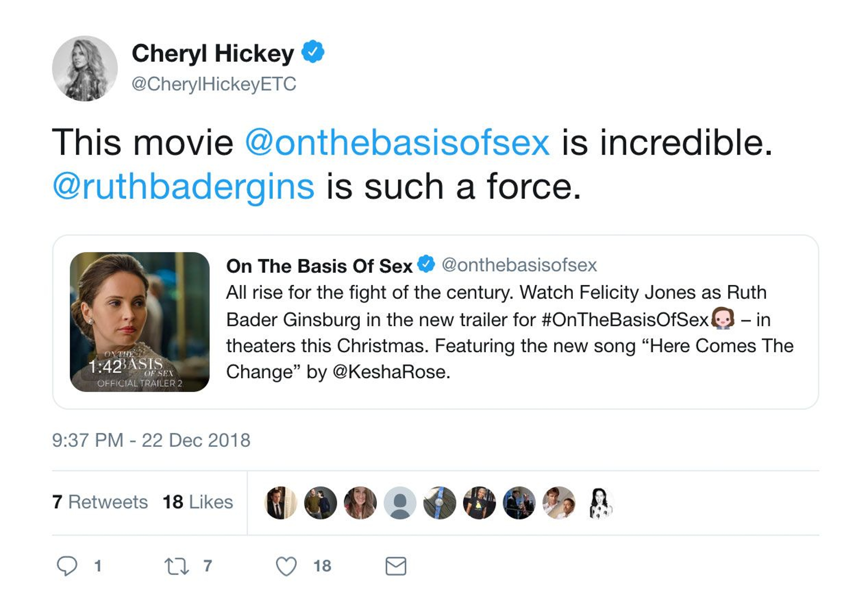View the 7 Retweets list

(100, 502)
